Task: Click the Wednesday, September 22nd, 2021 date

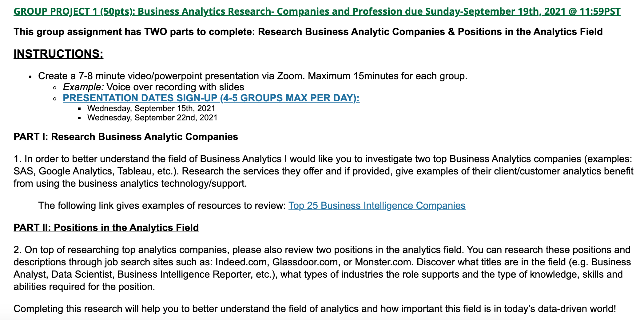Action: [152, 118]
